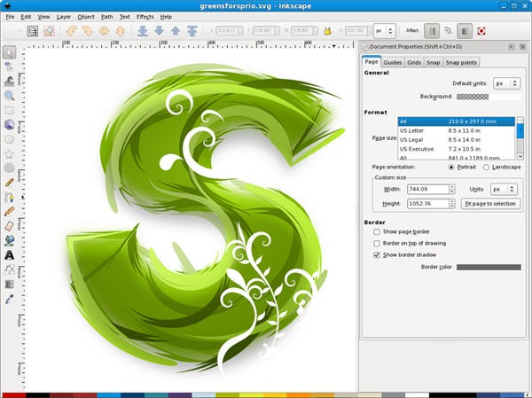This screenshot has height=398, width=532.
Task: Click the Border color swatch
Action: pos(489,267)
